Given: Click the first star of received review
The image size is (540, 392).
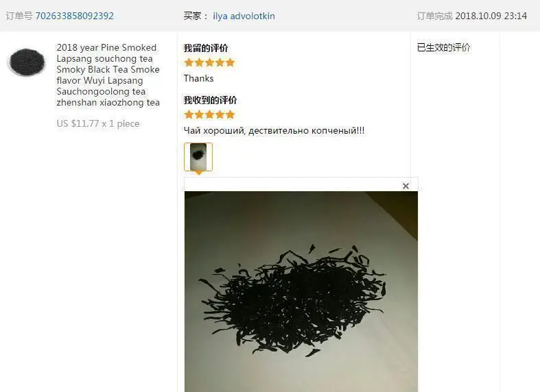Looking at the screenshot, I should [189, 114].
